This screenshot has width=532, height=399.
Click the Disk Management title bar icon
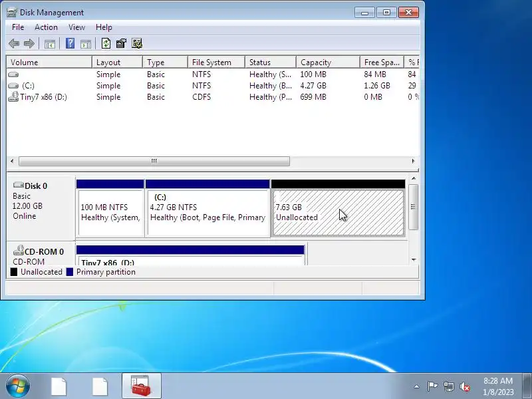(x=11, y=13)
